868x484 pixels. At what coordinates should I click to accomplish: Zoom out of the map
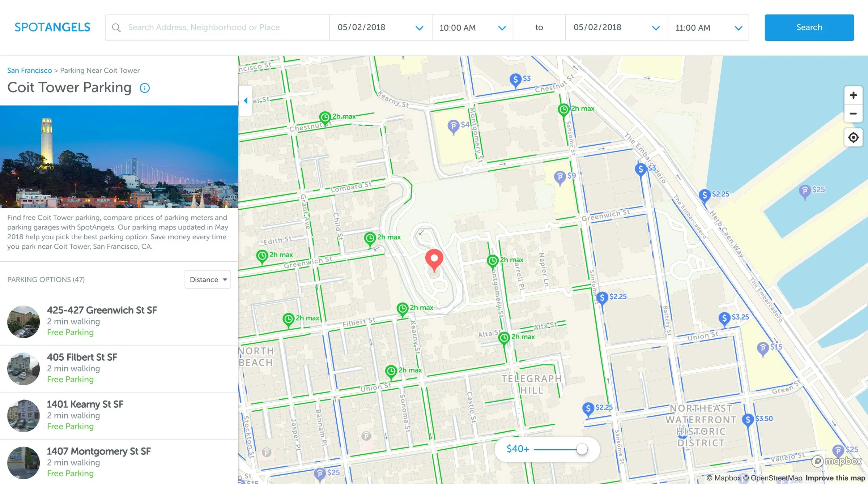pos(853,113)
